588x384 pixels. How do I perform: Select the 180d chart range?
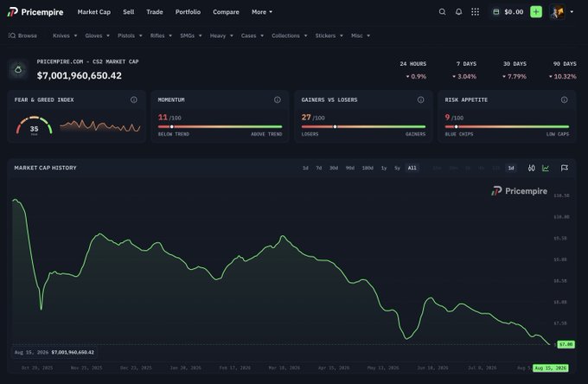tap(367, 168)
